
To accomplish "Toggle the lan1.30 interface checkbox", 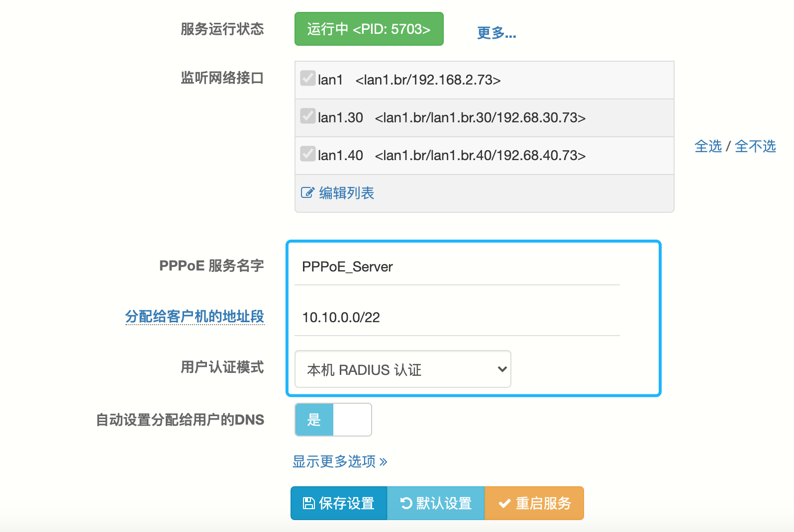I will pyautogui.click(x=307, y=116).
